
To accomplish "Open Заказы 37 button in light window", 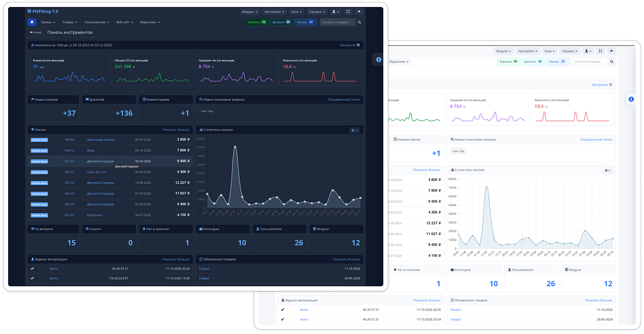I will [558, 62].
